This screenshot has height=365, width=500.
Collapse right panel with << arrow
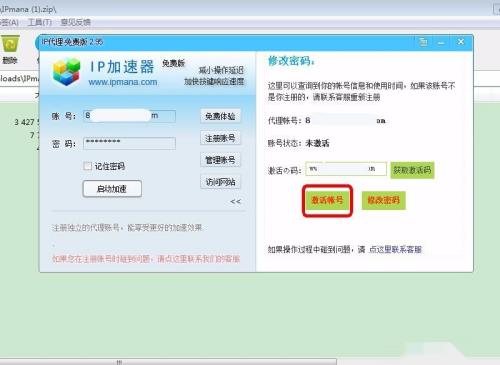235,201
